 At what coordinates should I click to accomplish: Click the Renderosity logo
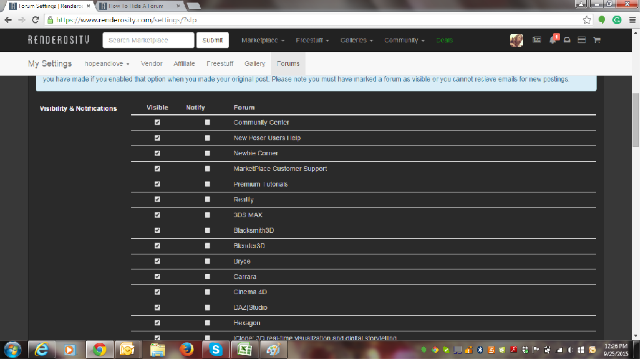[x=59, y=40]
